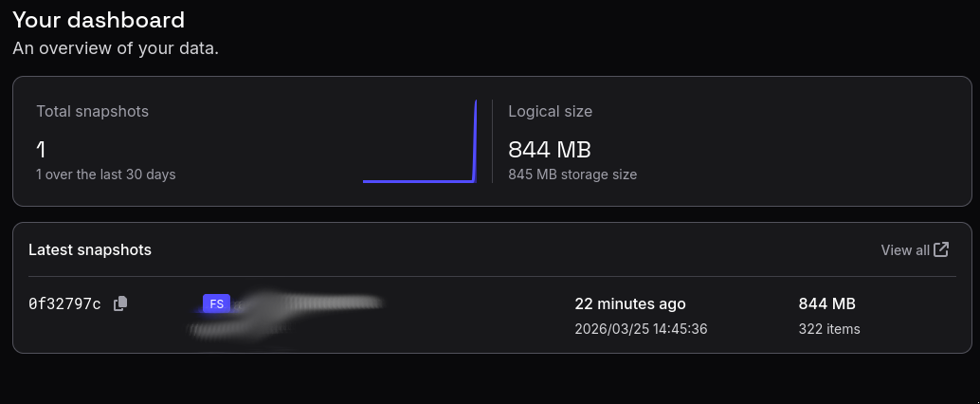The image size is (980, 404).
Task: Click the '322 items' count
Action: pyautogui.click(x=829, y=329)
